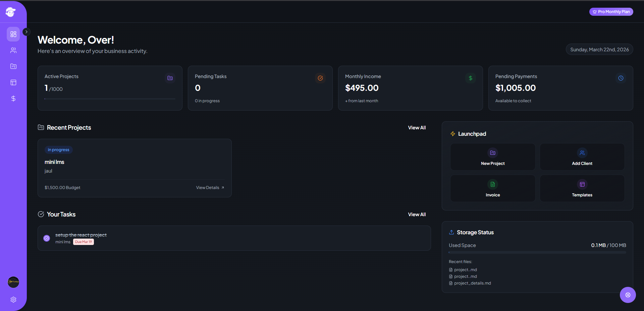Click the 0.1 MB / 100 MB storage value

(x=608, y=245)
